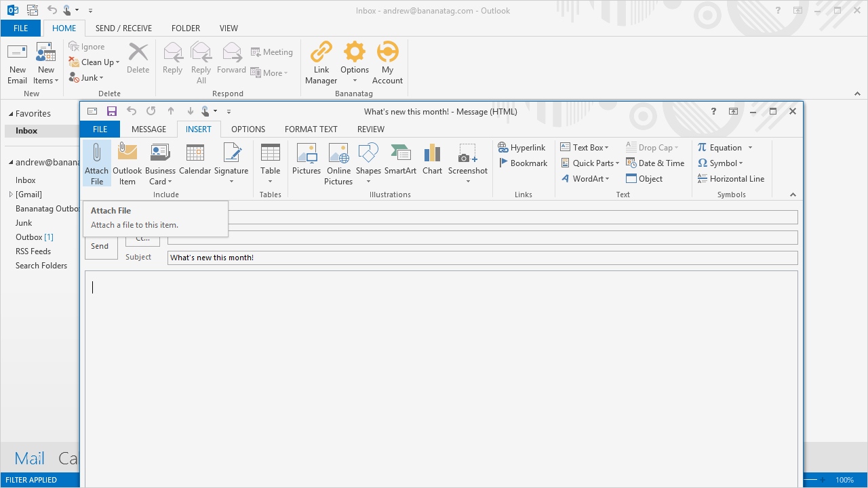868x488 pixels.
Task: Switch to Mail view in navigation bar
Action: point(30,459)
